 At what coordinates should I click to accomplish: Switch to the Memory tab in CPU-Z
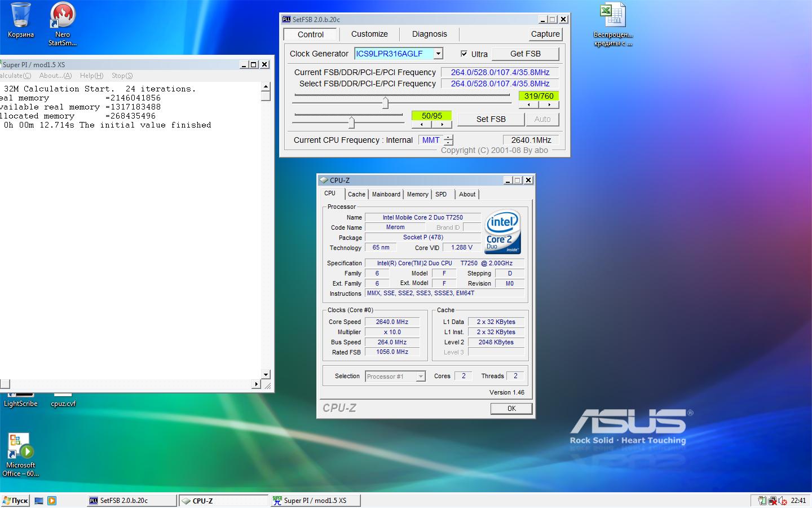tap(418, 194)
